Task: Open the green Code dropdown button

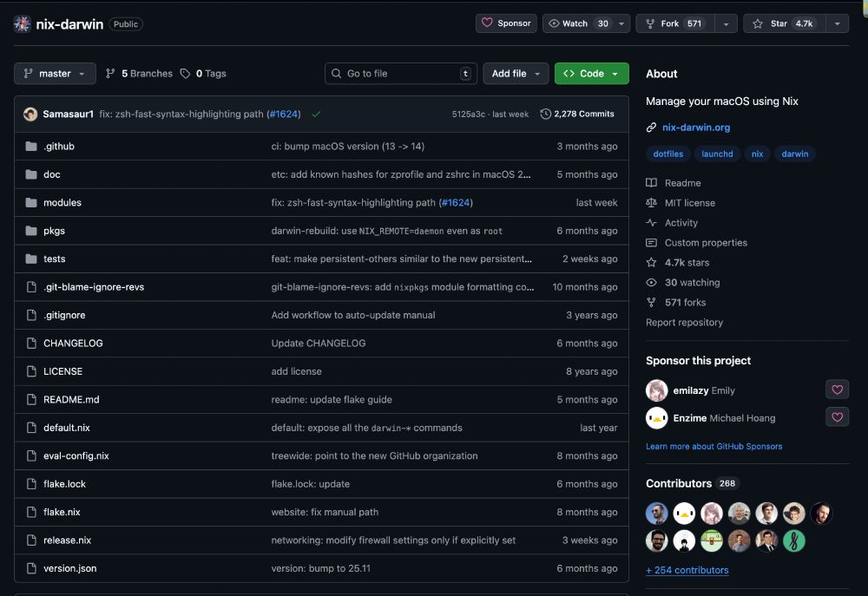Action: (591, 74)
